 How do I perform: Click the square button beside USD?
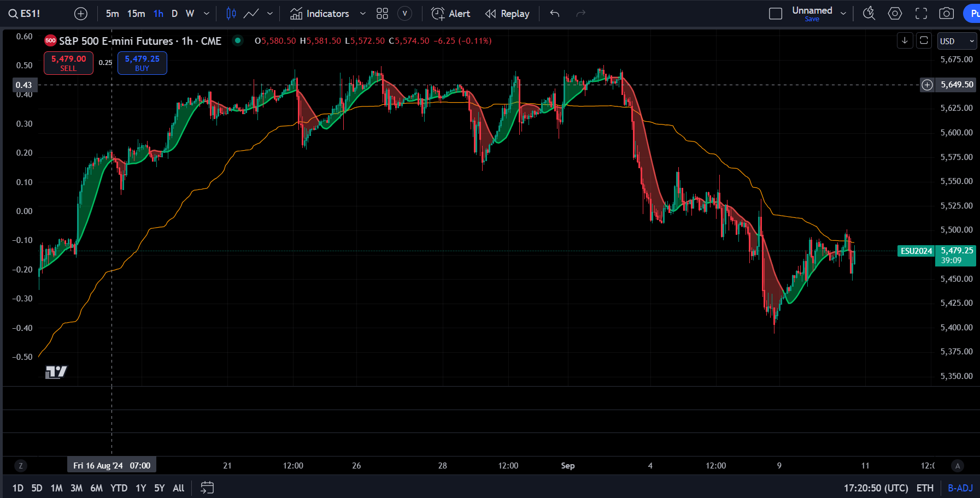click(924, 40)
